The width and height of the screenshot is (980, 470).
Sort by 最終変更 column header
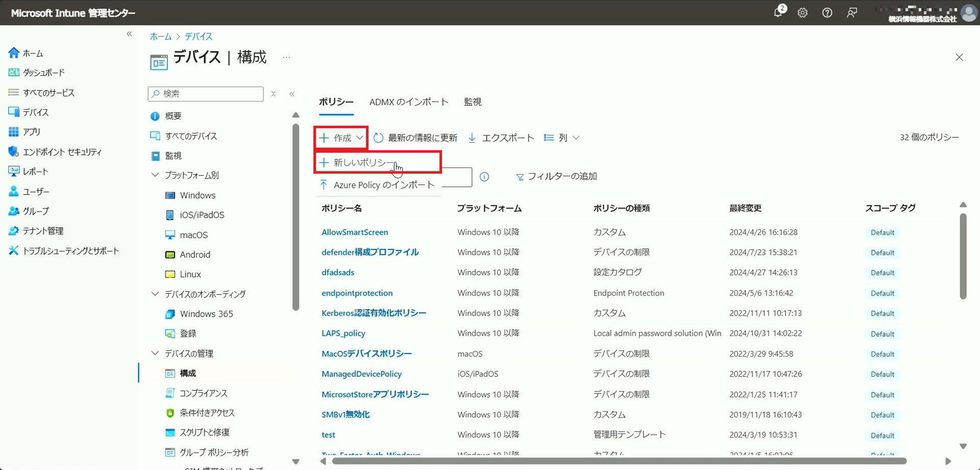745,208
